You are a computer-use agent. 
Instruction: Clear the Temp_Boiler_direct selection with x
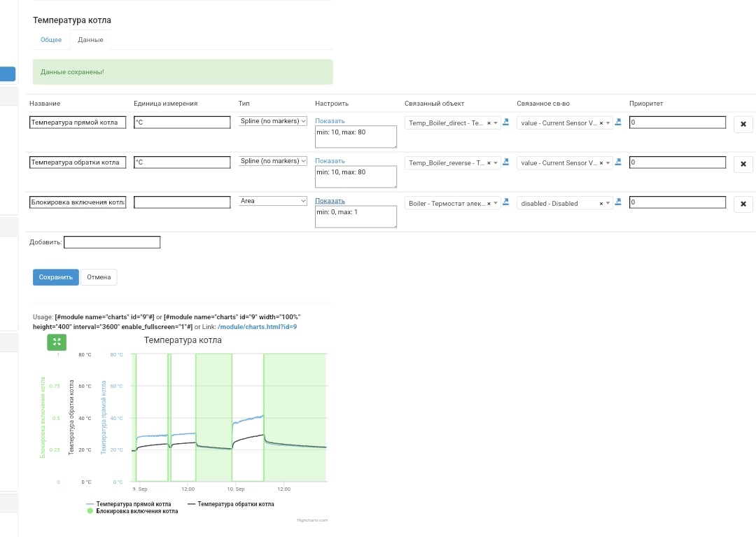[489, 123]
